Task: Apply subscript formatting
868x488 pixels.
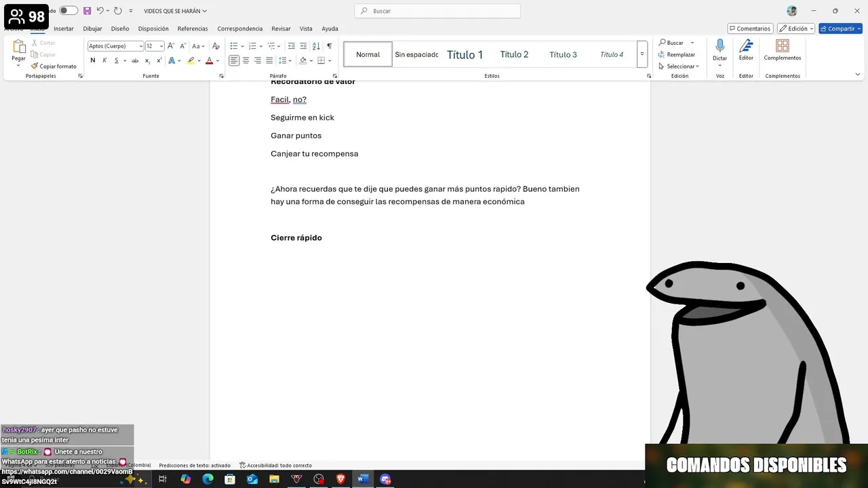Action: [147, 60]
